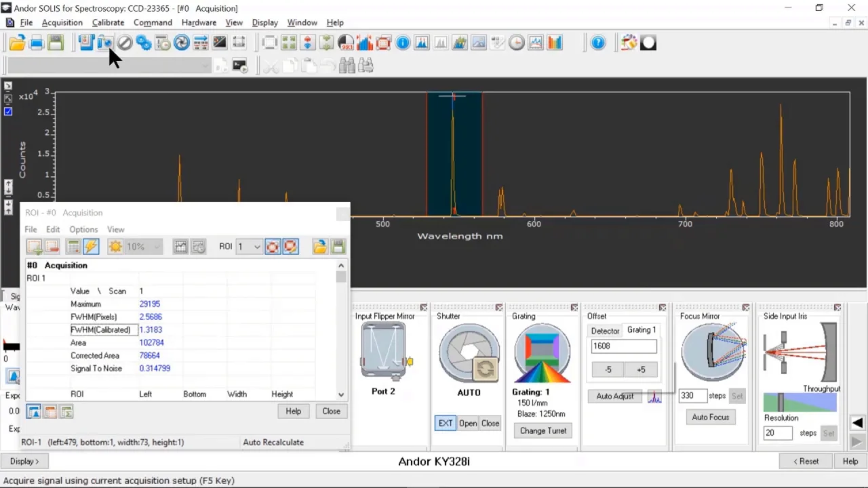Screen dimensions: 868x488
Task: Click the +5 offset button
Action: click(x=641, y=369)
